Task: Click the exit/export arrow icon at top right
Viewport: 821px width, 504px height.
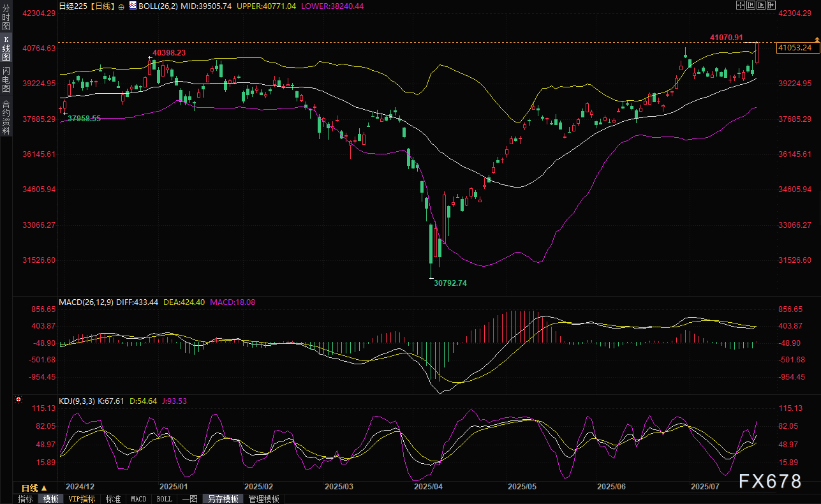Action: [771, 6]
